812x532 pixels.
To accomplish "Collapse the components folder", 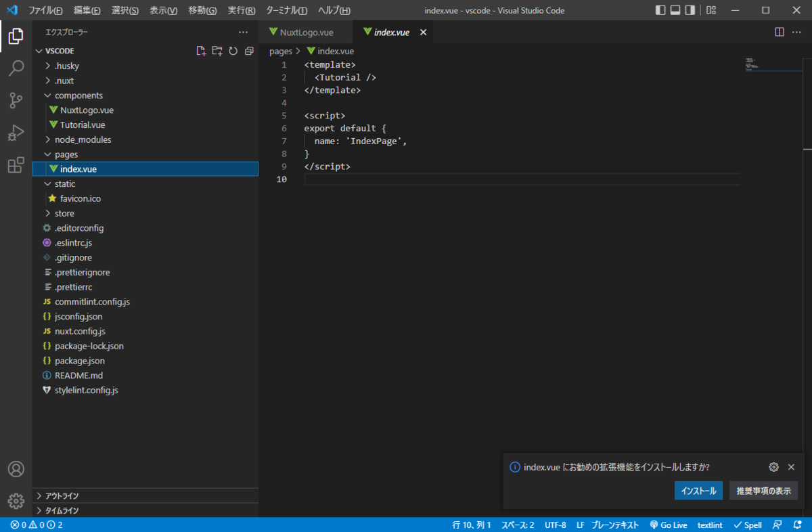I will tap(145, 95).
